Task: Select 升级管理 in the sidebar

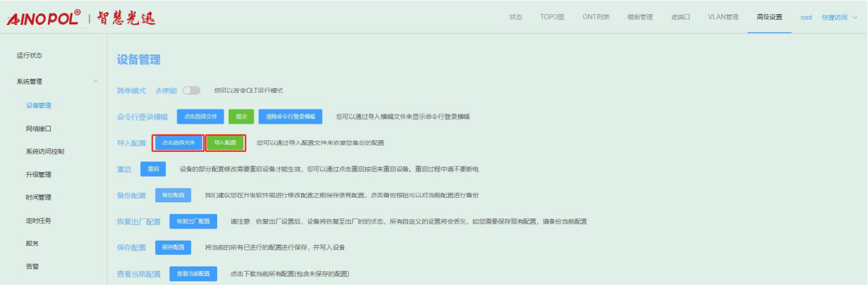Action: tap(38, 174)
